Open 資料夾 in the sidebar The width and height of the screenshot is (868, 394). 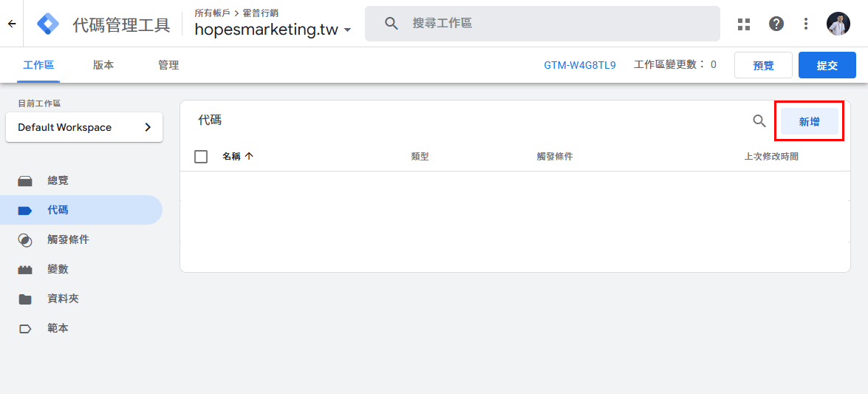81,299
